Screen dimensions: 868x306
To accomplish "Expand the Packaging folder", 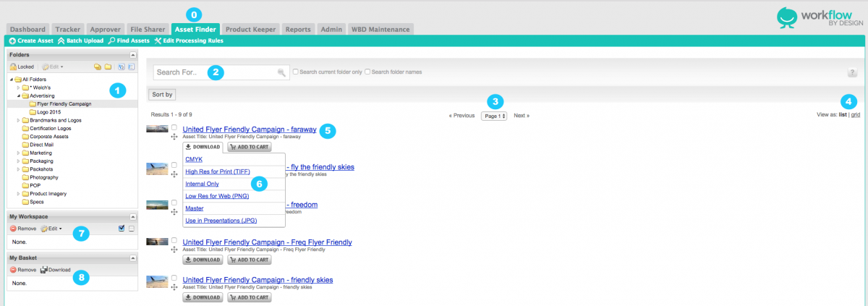I will [x=20, y=161].
